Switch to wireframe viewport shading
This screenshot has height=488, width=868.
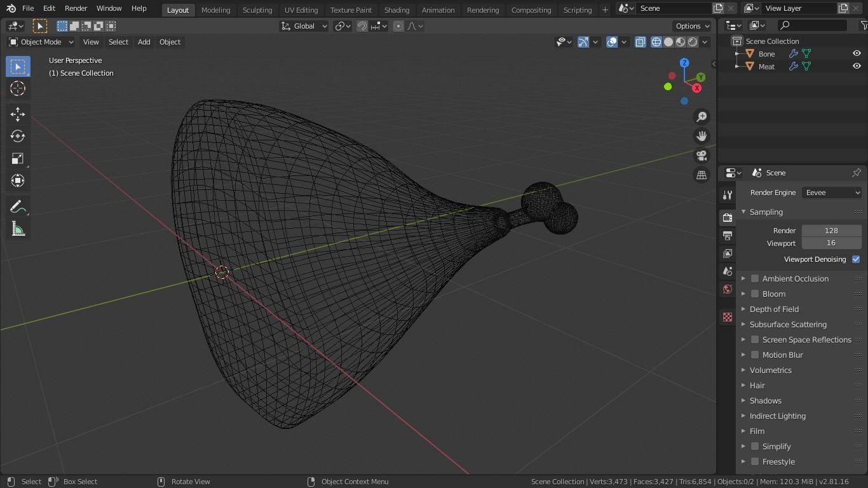click(x=656, y=42)
